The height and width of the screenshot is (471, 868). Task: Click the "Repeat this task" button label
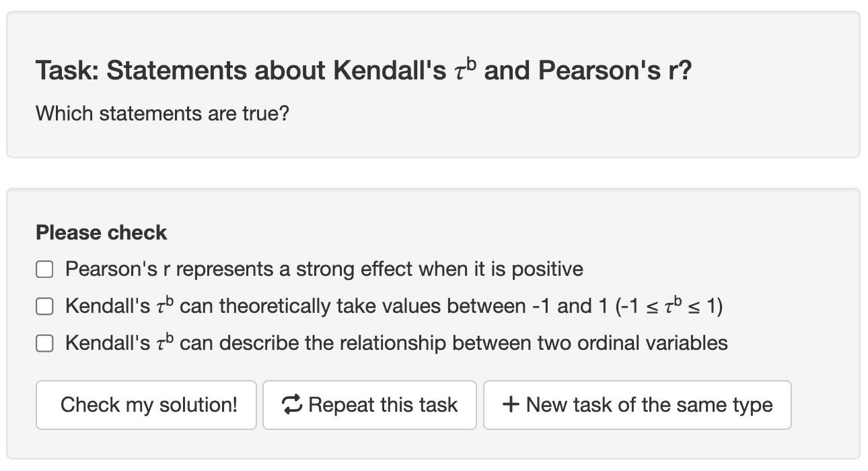click(x=383, y=405)
